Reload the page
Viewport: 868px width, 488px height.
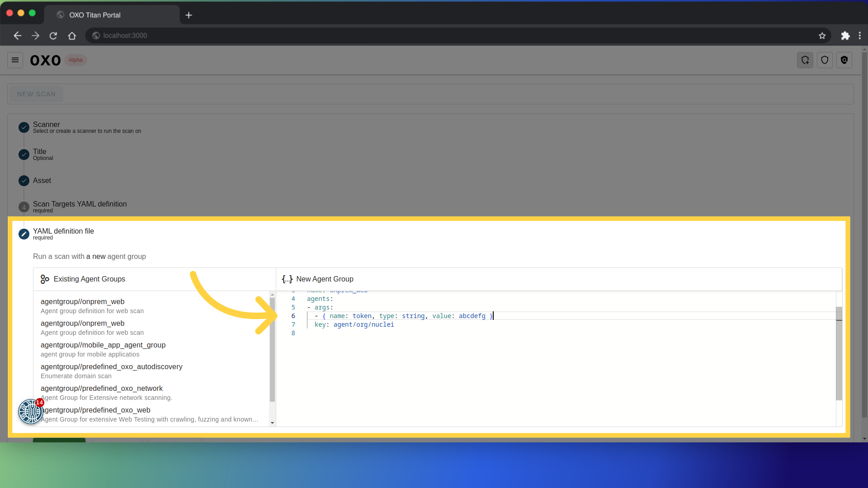coord(53,36)
